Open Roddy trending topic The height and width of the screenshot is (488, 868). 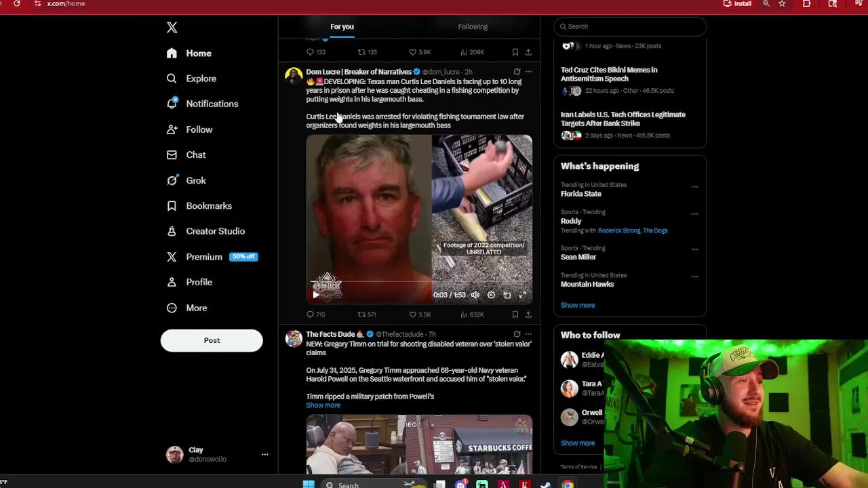[571, 221]
